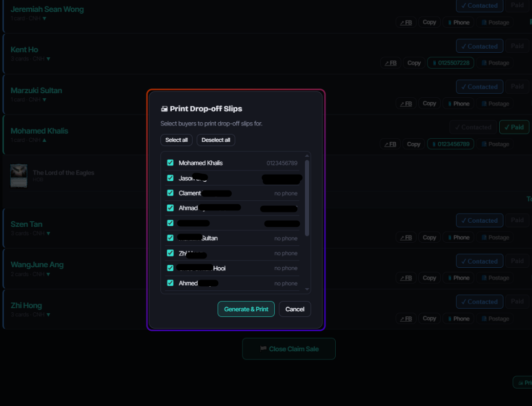Click Postage for Kent Ho
Screen dimensions: 532x406
pos(495,62)
